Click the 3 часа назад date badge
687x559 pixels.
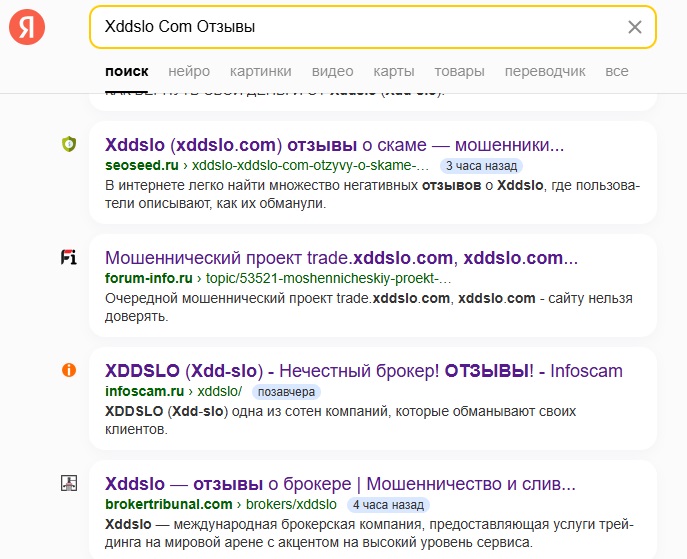[482, 166]
